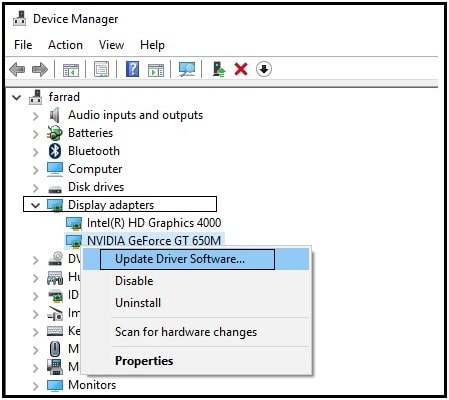449x400 pixels.
Task: Click the Show/Hide console tree icon
Action: (71, 70)
